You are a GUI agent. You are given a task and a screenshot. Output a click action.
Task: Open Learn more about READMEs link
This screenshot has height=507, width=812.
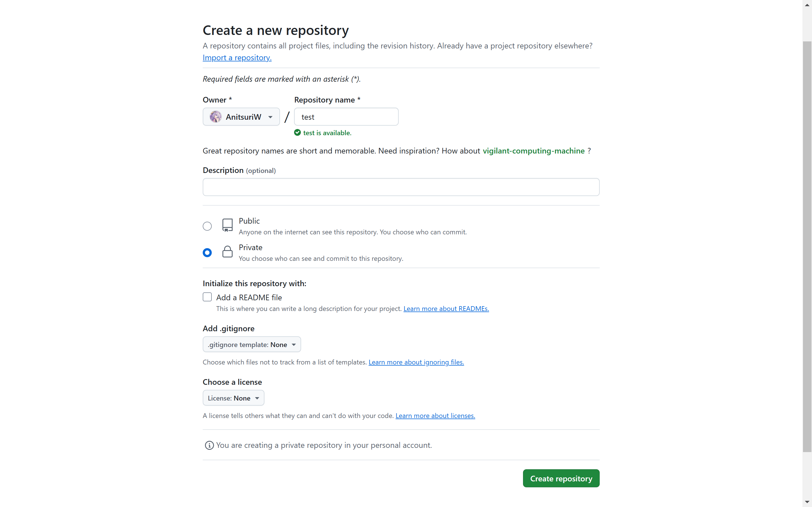click(x=446, y=308)
